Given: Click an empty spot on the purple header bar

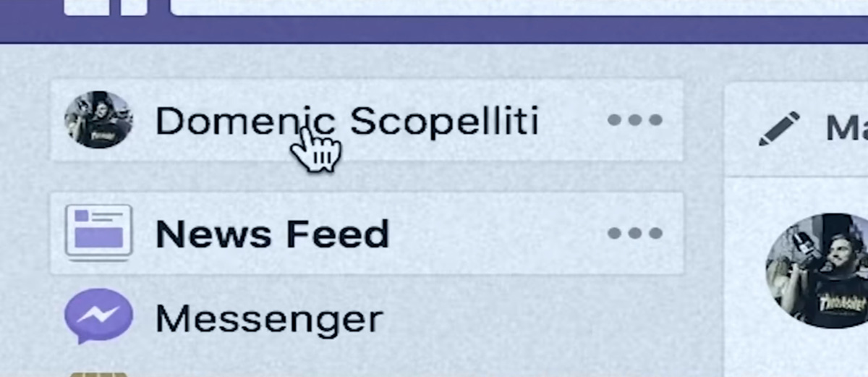Looking at the screenshot, I should (x=434, y=30).
